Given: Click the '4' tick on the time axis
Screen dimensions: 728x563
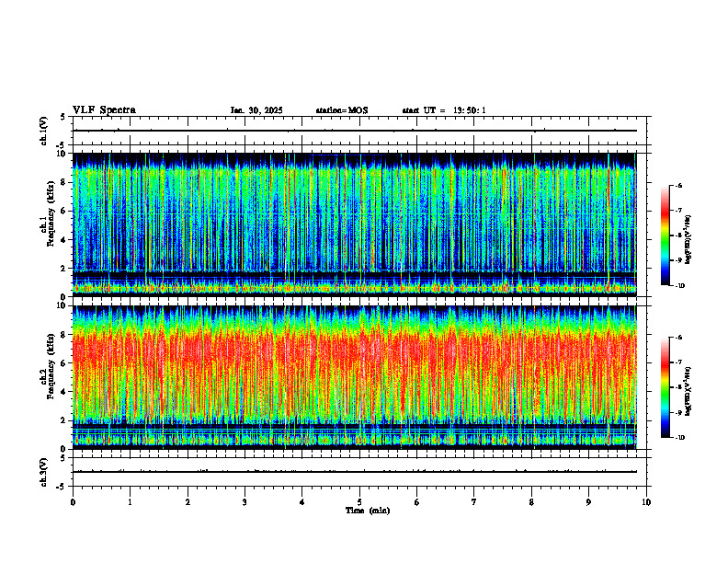Looking at the screenshot, I should tap(302, 502).
